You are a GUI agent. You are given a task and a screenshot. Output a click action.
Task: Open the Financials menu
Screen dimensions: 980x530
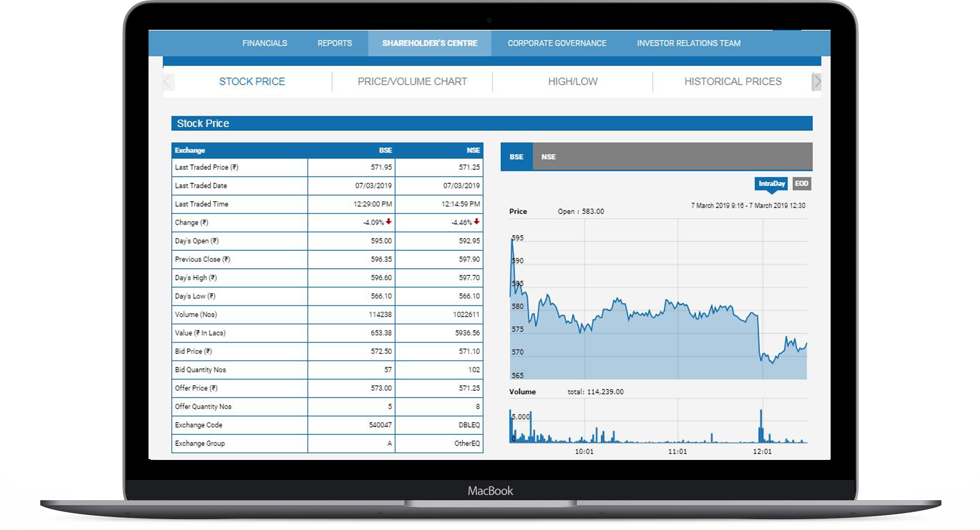[x=265, y=43]
